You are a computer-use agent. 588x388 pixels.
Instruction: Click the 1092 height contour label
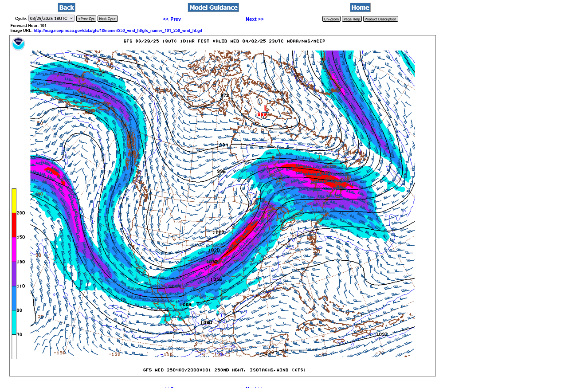(382, 334)
